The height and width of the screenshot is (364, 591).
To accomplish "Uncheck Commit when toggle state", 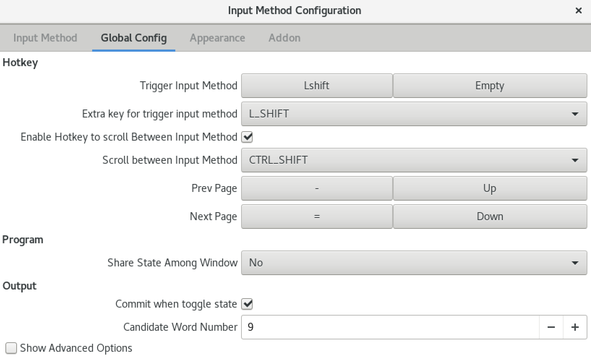I will click(247, 304).
